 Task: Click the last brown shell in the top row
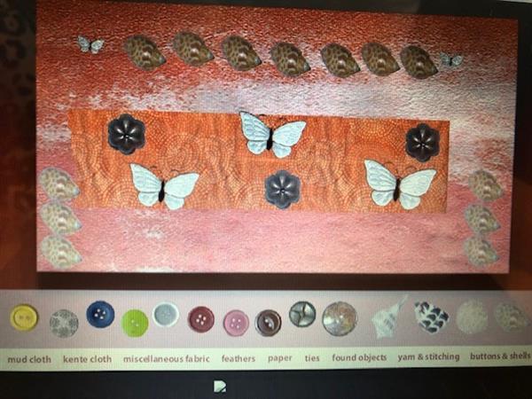point(419,62)
